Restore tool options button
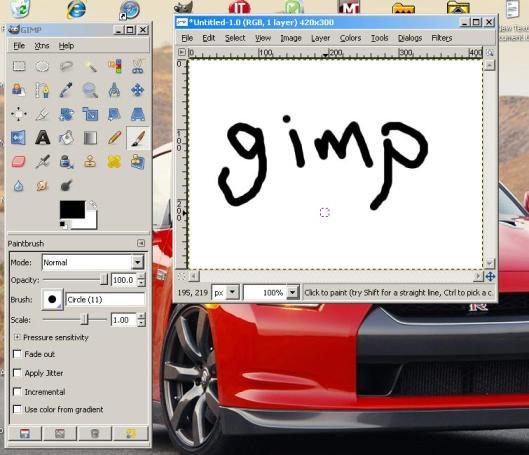The height and width of the screenshot is (455, 529). coord(60,434)
